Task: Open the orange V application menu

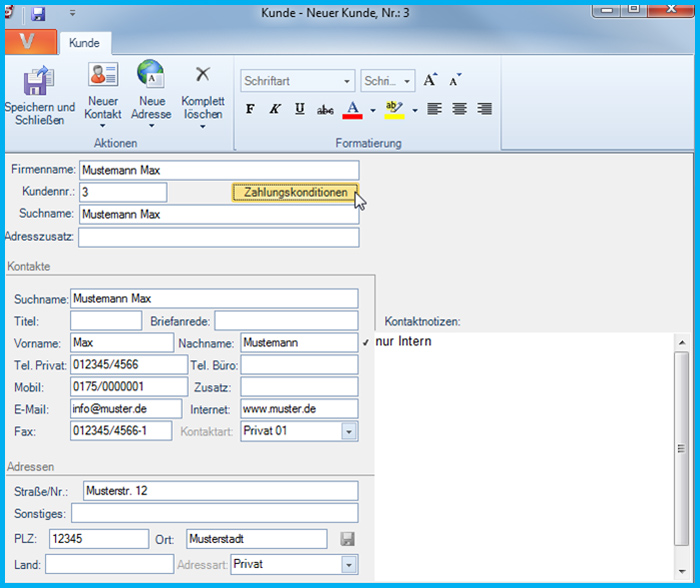Action: pyautogui.click(x=31, y=42)
